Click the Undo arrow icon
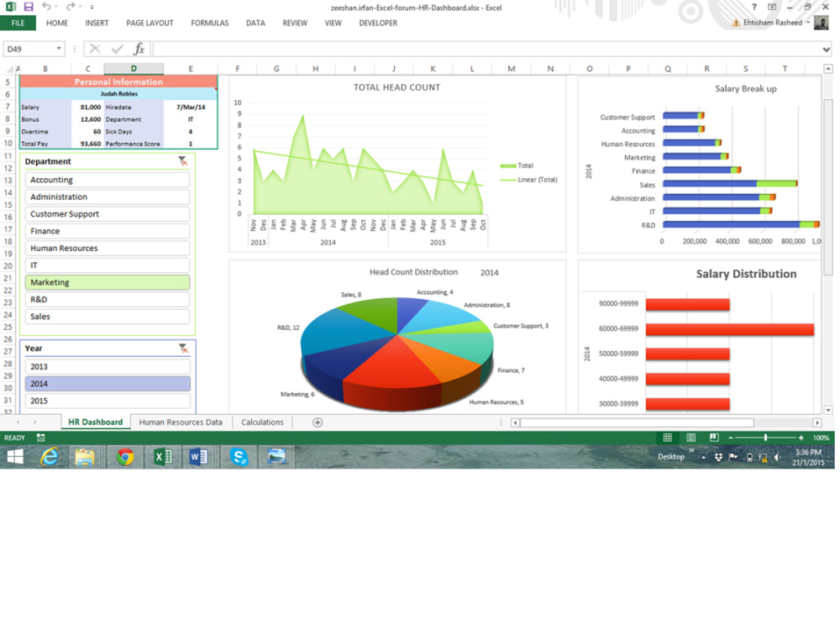This screenshot has width=840, height=629. (x=46, y=7)
